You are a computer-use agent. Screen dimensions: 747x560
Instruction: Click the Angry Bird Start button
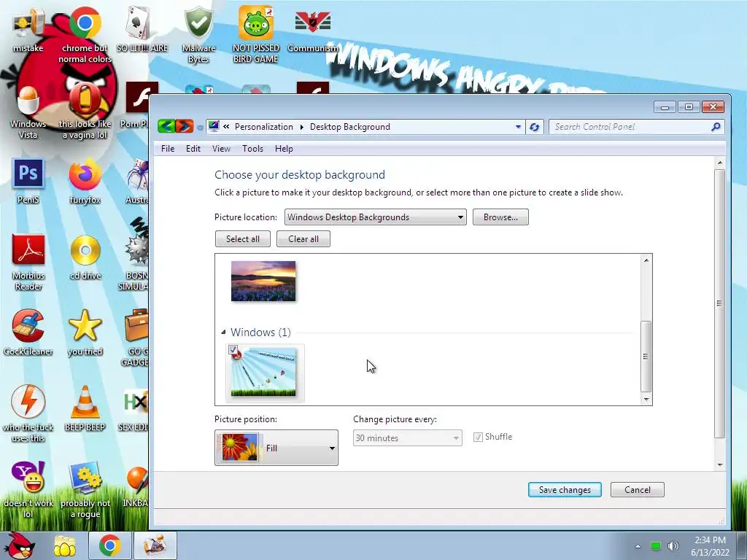pyautogui.click(x=19, y=545)
